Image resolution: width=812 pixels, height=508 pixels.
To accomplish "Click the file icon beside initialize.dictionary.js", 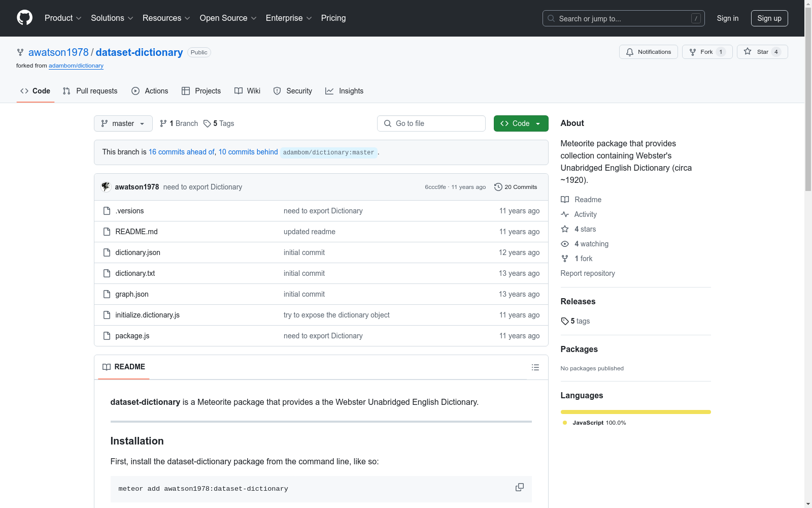I will pos(107,315).
